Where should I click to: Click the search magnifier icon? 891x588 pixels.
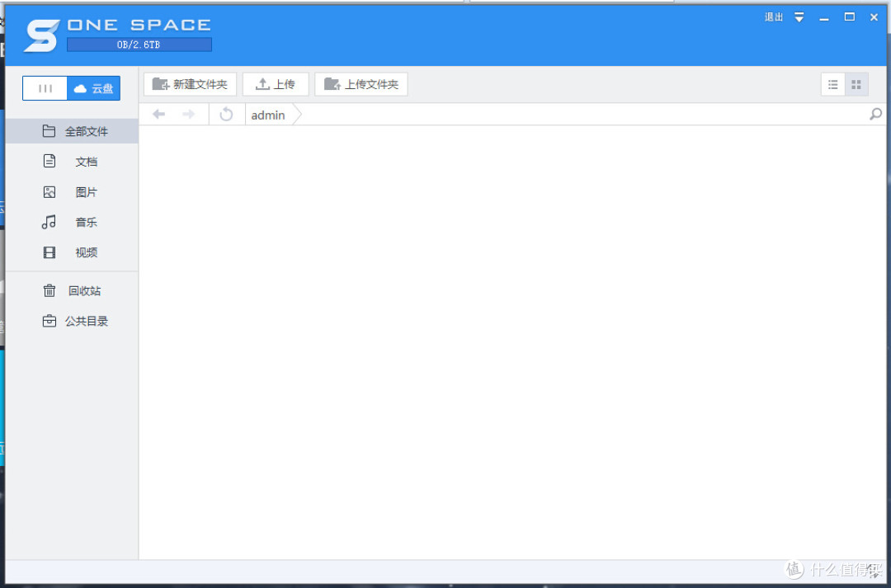click(x=875, y=114)
